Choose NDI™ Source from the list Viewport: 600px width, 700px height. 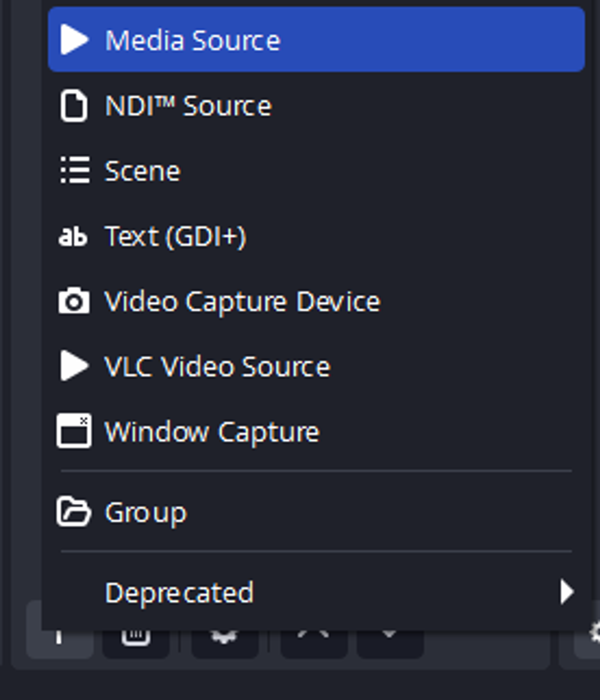pyautogui.click(x=316, y=105)
